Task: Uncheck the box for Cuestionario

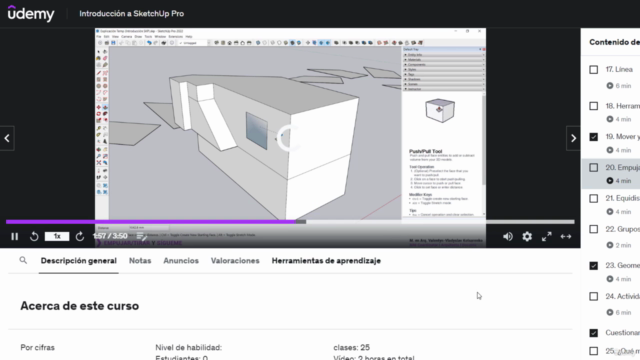Action: [594, 333]
